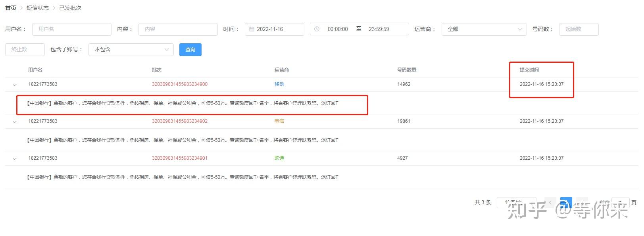644x236 pixels.
Task: Click username 18221773583 in 电信 row
Action: click(x=43, y=121)
